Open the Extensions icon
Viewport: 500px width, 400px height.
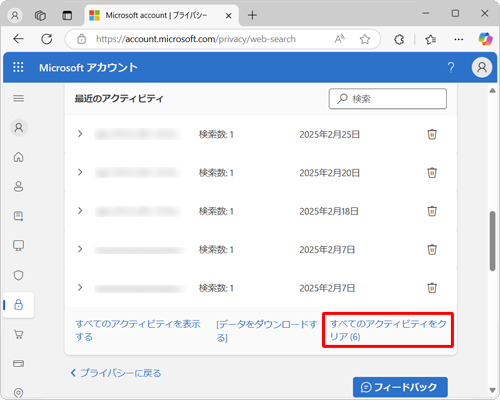pyautogui.click(x=399, y=40)
